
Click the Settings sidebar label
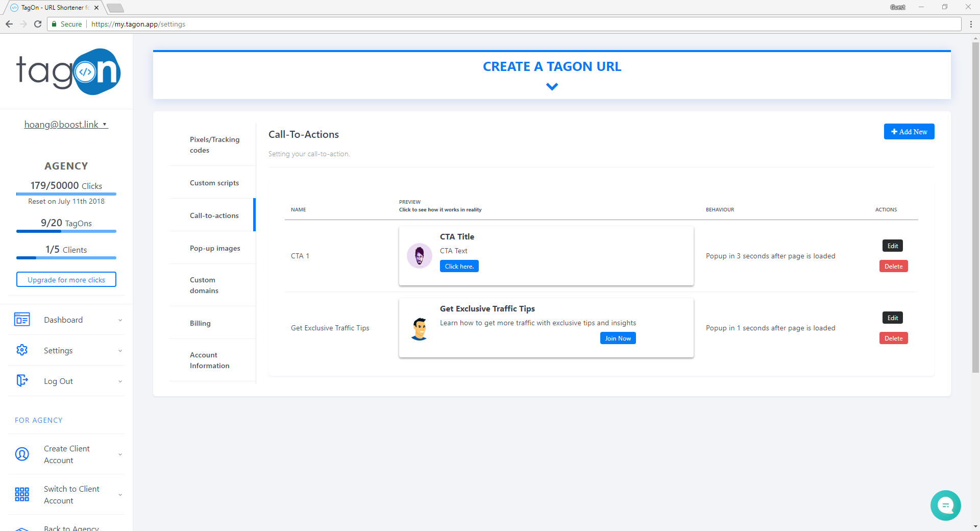pyautogui.click(x=58, y=350)
